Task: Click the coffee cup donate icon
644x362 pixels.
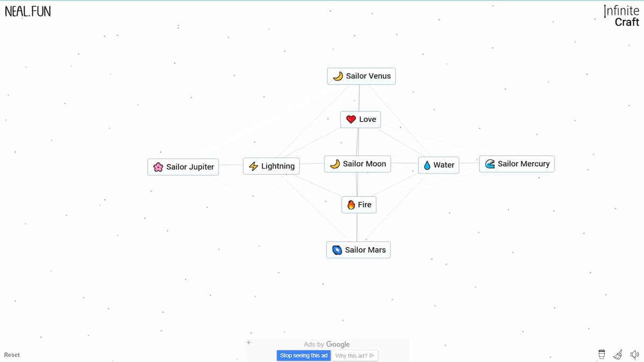Action: tap(602, 354)
